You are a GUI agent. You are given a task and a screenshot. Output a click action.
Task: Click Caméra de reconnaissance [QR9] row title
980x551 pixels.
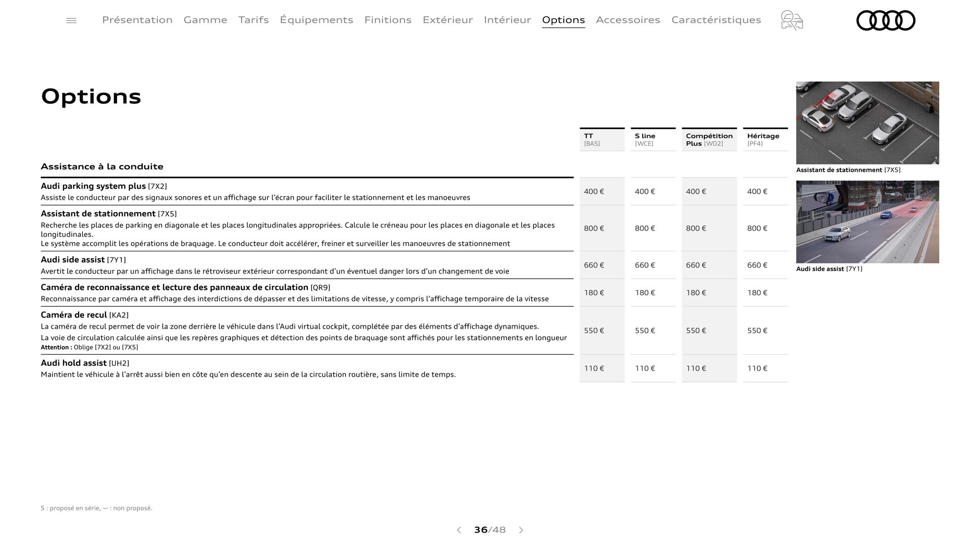(x=186, y=287)
